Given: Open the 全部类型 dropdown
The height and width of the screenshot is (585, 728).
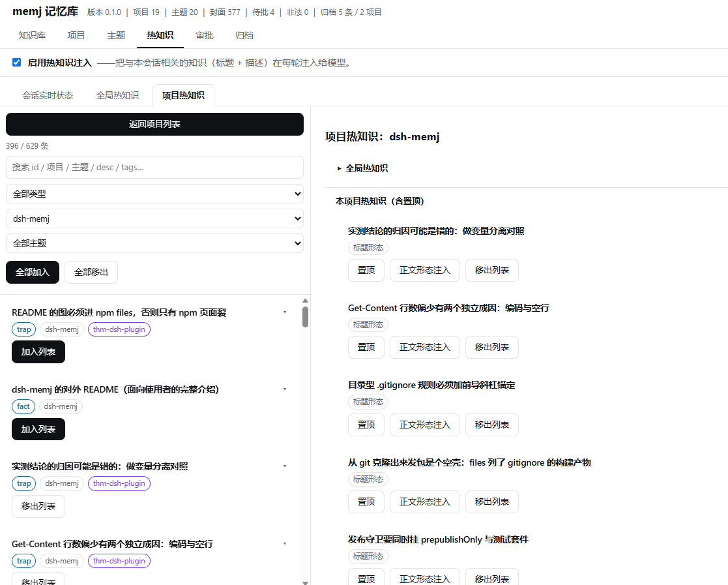Looking at the screenshot, I should pyautogui.click(x=154, y=194).
